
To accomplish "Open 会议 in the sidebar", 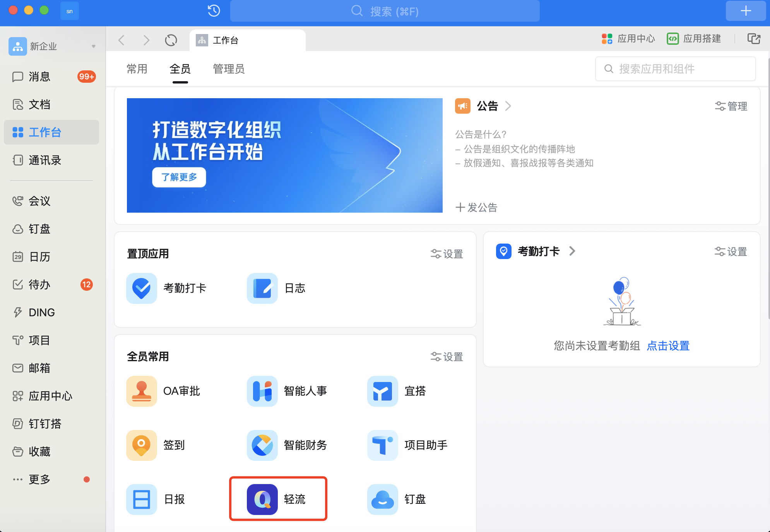I will pyautogui.click(x=51, y=201).
